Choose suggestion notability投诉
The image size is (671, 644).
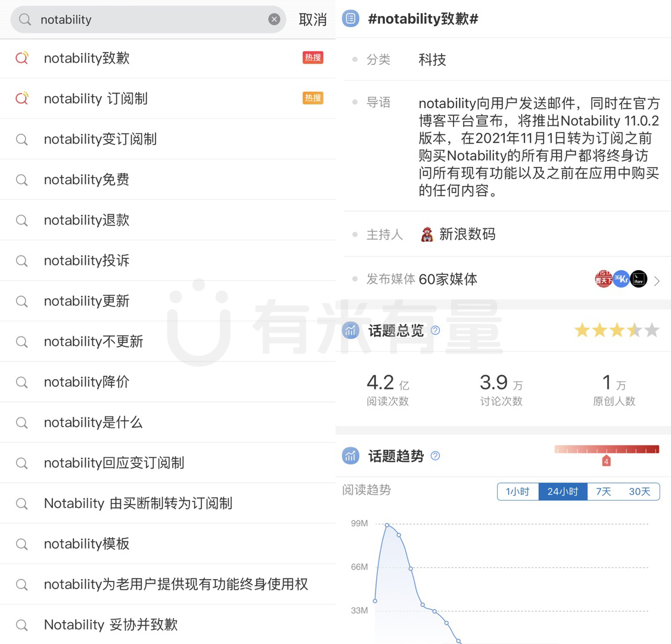click(x=168, y=261)
